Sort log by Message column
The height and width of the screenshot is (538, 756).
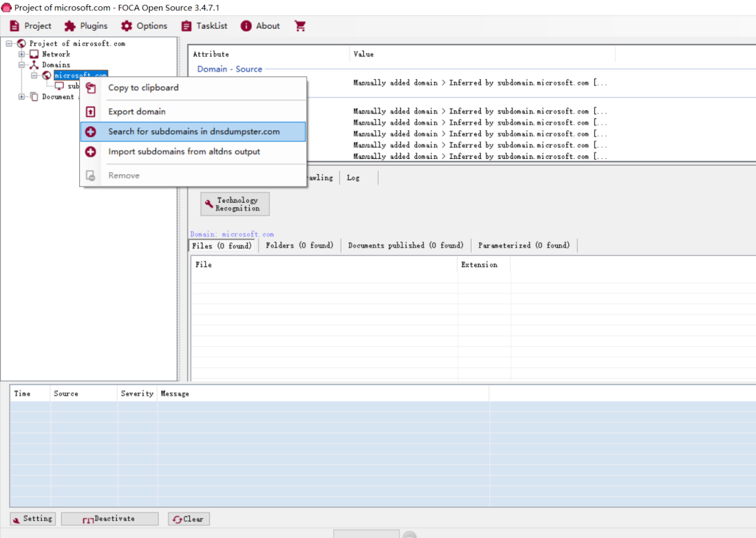(x=323, y=394)
